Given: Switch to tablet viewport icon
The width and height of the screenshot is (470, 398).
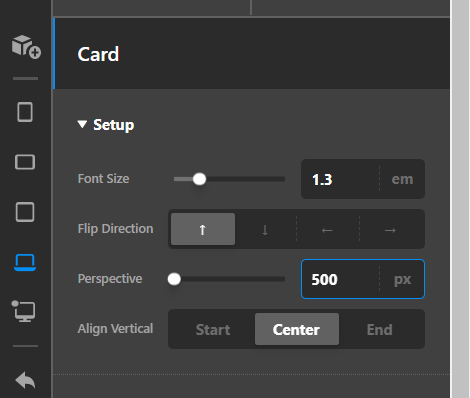Looking at the screenshot, I should pos(25,212).
